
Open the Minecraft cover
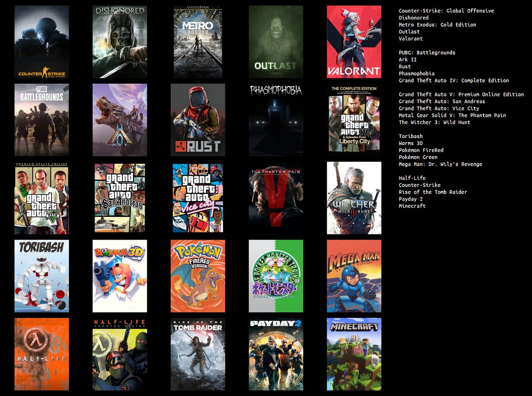354,354
